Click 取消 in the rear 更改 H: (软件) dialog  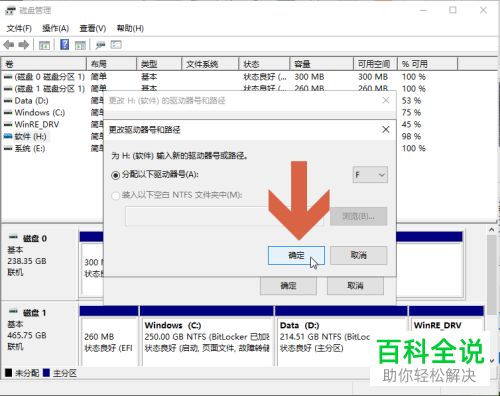[x=355, y=286]
